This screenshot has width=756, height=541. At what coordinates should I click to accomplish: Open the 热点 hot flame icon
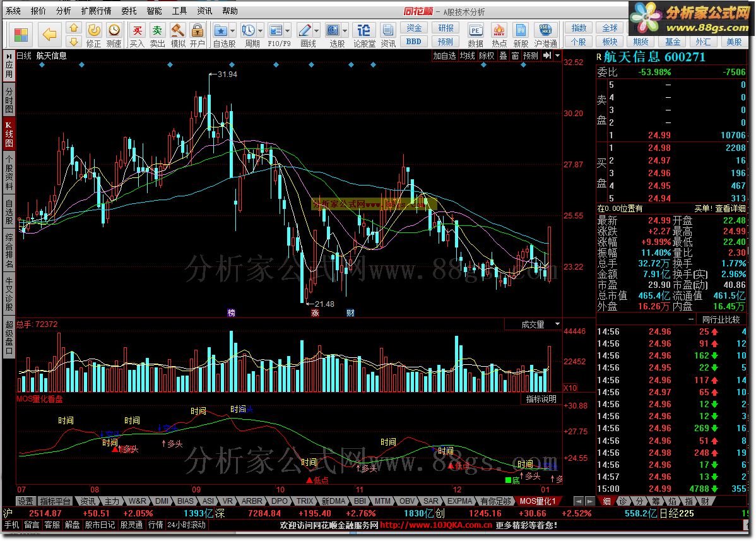(x=499, y=30)
